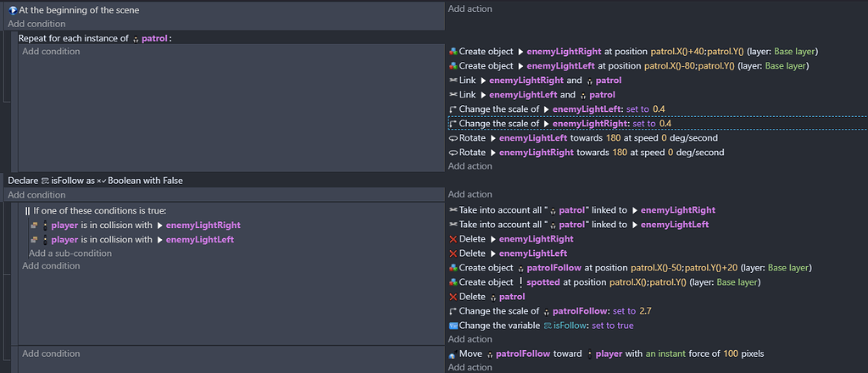
Task: Click the isFollow variable icon in Declare event
Action: (44, 181)
